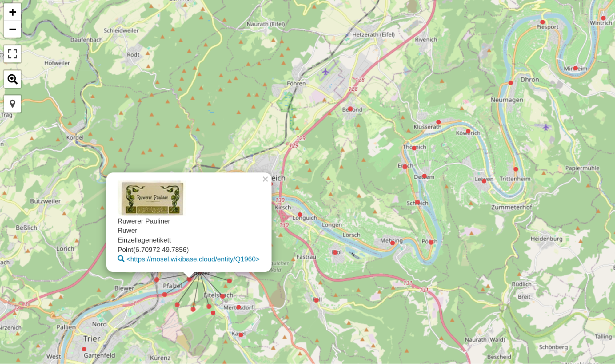Toggle fullscreen map view
Image resolution: width=615 pixels, height=364 pixels.
13,54
